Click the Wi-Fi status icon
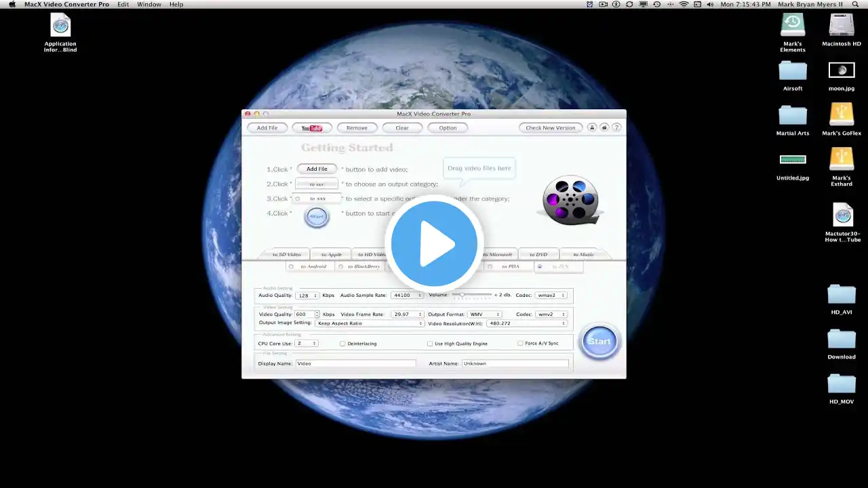 684,4
